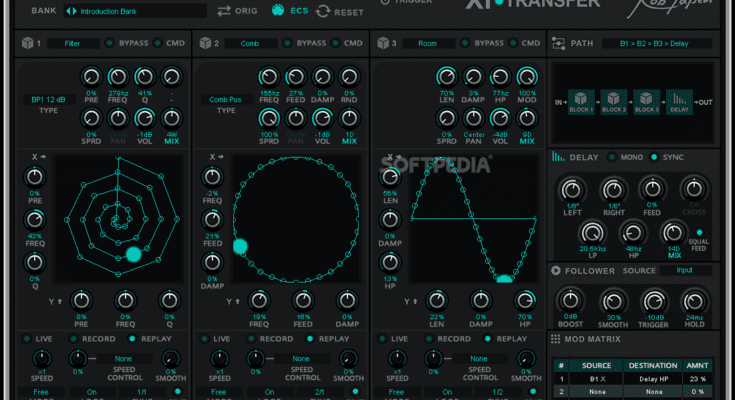Click Delay HP destination in mod matrix

click(652, 379)
